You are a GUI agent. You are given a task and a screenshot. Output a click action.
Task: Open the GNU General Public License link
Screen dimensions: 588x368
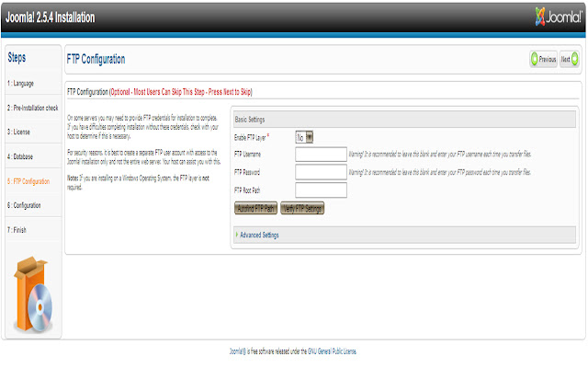click(332, 351)
